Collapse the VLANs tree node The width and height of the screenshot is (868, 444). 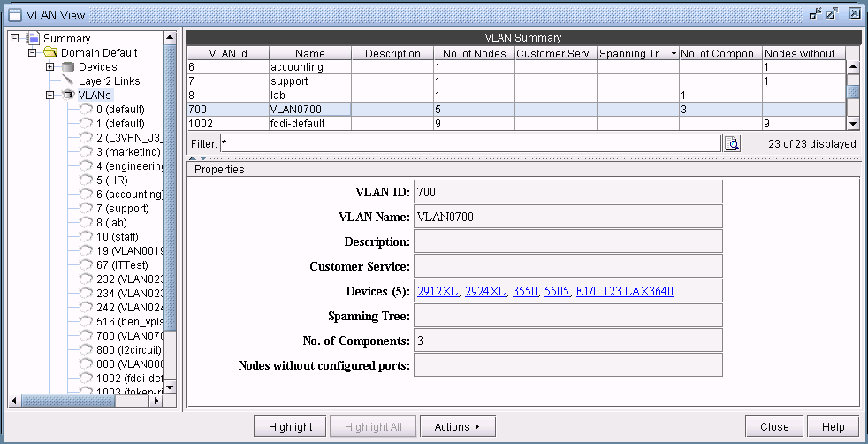coord(50,96)
